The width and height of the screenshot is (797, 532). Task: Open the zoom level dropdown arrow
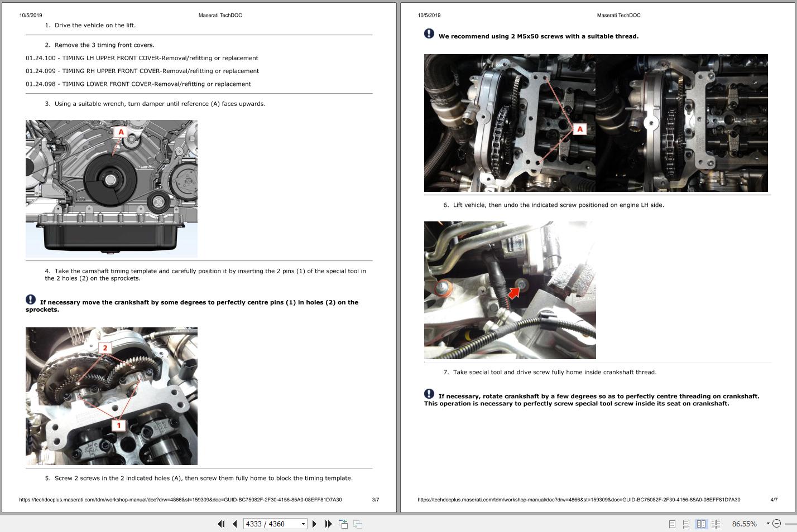[x=768, y=523]
